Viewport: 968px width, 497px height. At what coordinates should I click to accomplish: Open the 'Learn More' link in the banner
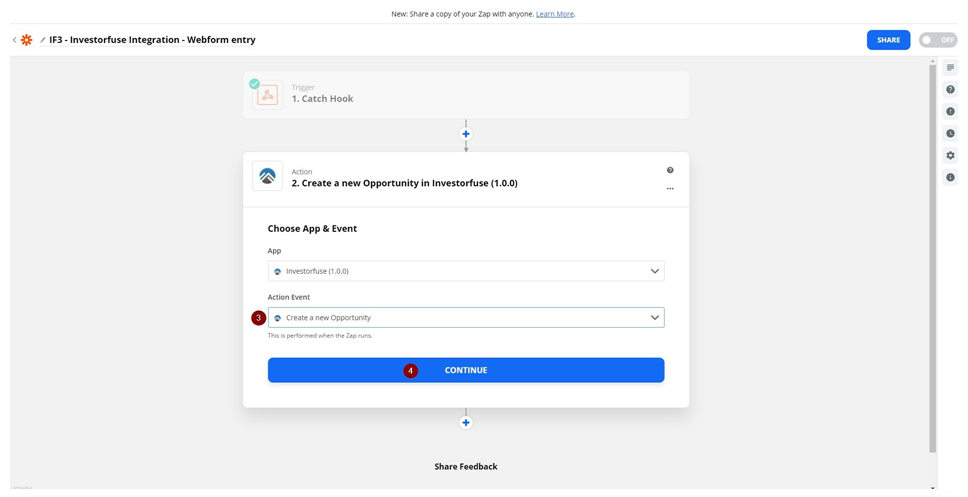pos(554,14)
